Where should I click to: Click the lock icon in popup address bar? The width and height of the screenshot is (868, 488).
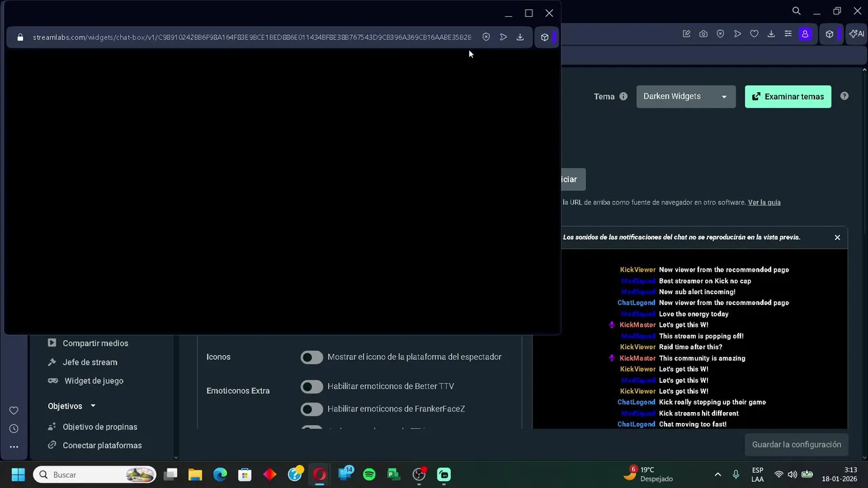pyautogui.click(x=20, y=37)
